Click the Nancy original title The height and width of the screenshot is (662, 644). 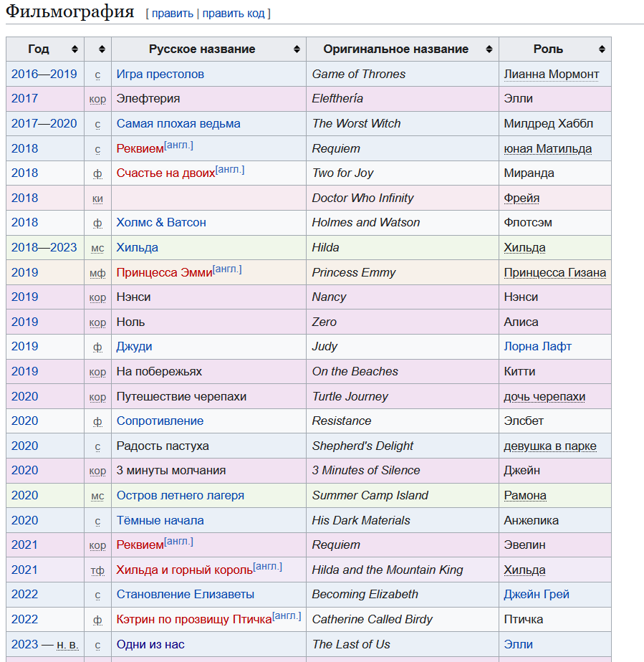330,297
